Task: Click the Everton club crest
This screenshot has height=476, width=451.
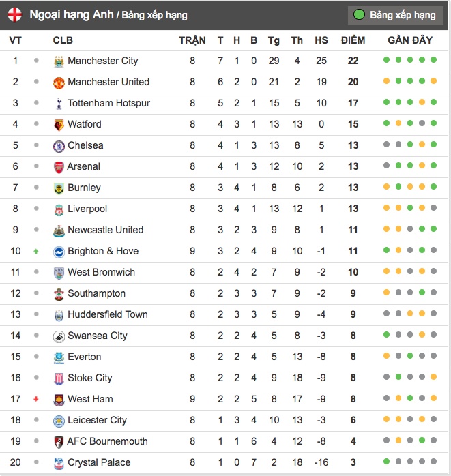Action: (x=59, y=357)
